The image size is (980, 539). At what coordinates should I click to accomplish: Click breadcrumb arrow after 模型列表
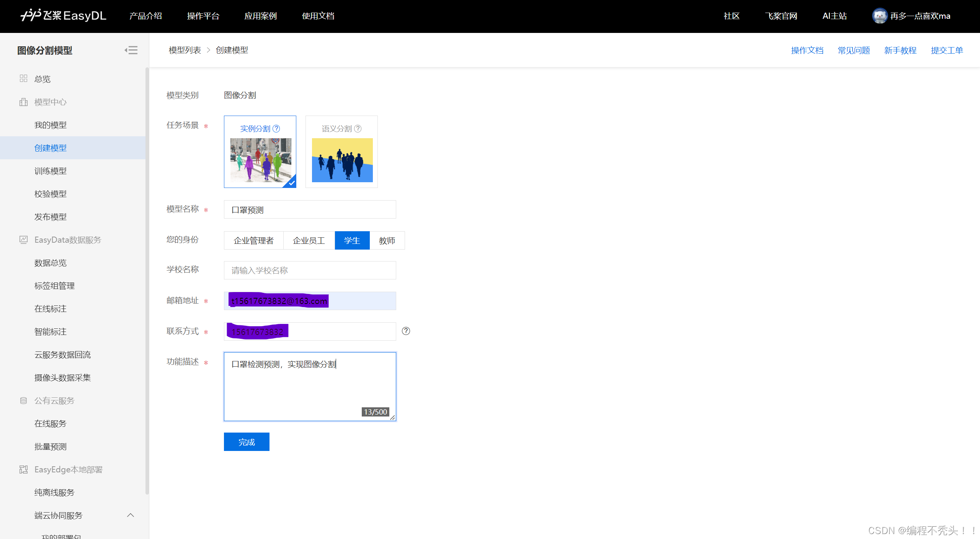pyautogui.click(x=209, y=50)
